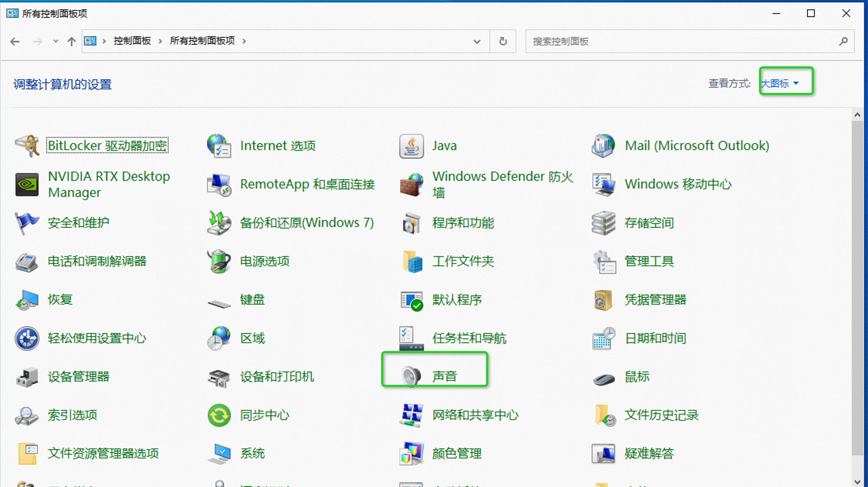Expand the address bar history dropdown arrow
Viewport: 868px width, 487px height.
click(477, 41)
